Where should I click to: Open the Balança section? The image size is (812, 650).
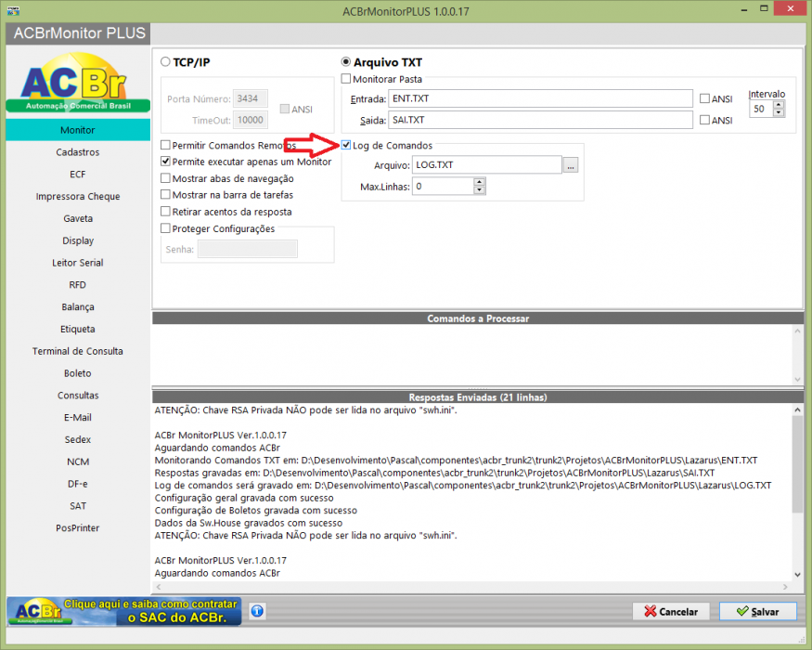[x=78, y=306]
